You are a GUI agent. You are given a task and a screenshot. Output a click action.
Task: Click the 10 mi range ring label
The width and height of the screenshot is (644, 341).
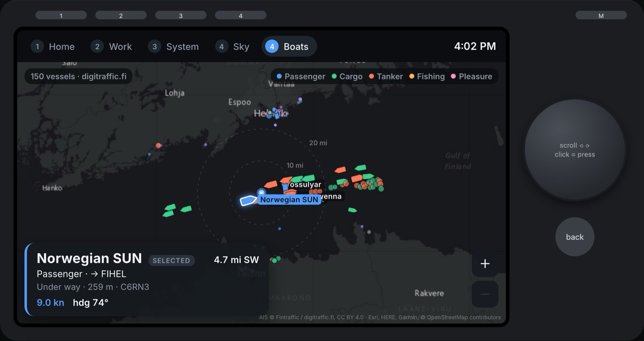point(295,165)
